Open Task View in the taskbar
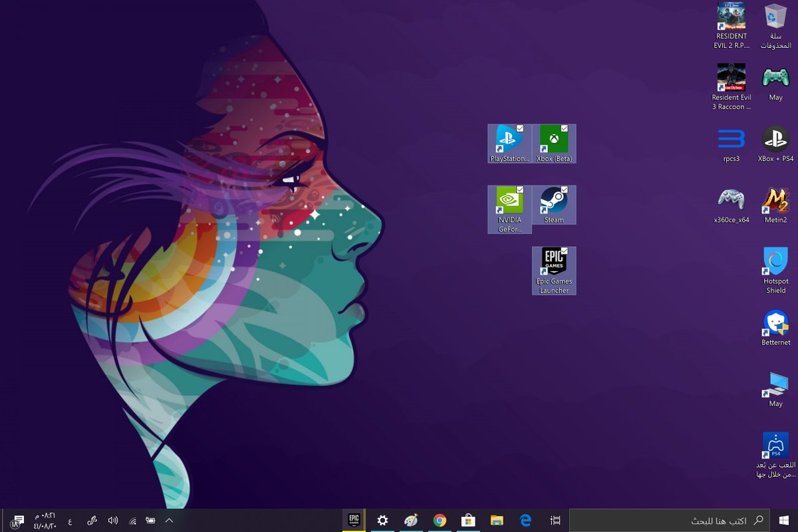Viewport: 798px width, 532px height. point(555,520)
